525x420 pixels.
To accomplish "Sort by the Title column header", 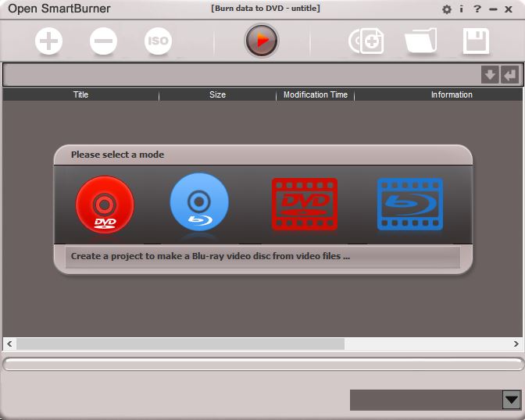I will tap(80, 94).
